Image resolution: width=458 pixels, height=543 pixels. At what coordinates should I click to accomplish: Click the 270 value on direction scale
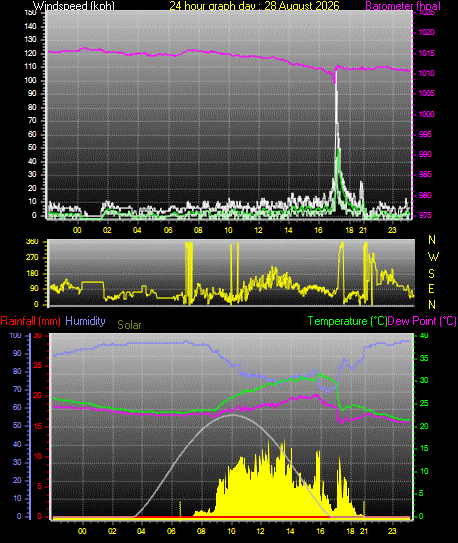pos(32,258)
